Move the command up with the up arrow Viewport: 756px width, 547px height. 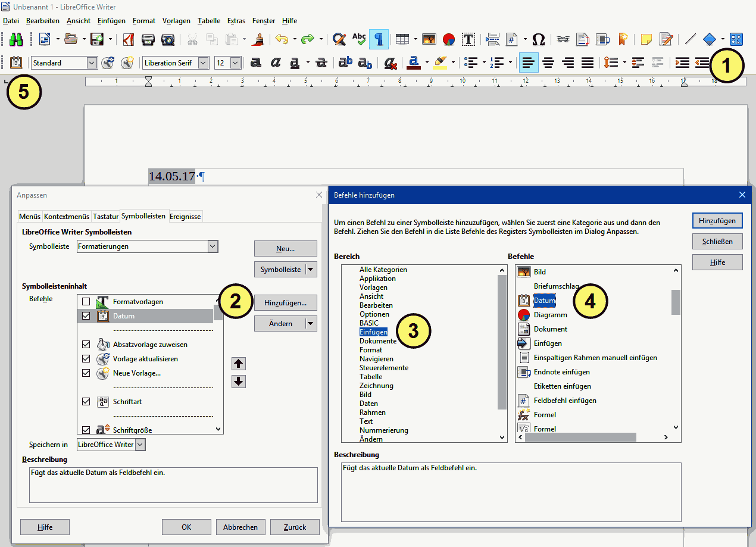pyautogui.click(x=239, y=364)
